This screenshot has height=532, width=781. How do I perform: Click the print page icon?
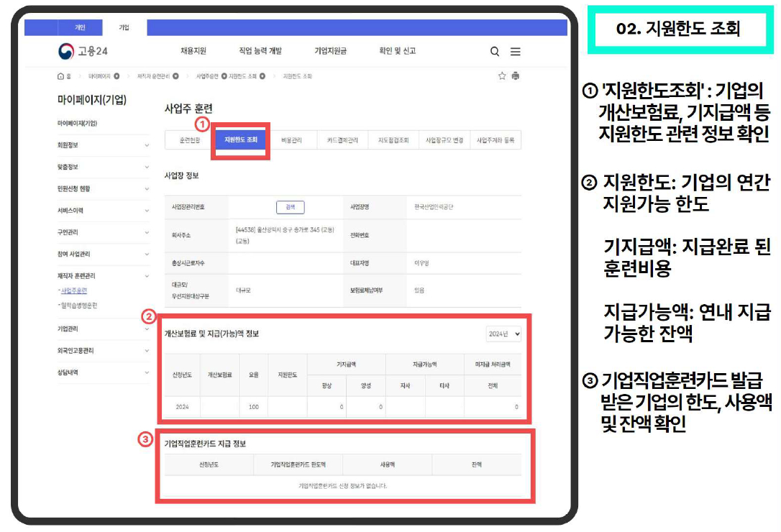point(516,75)
